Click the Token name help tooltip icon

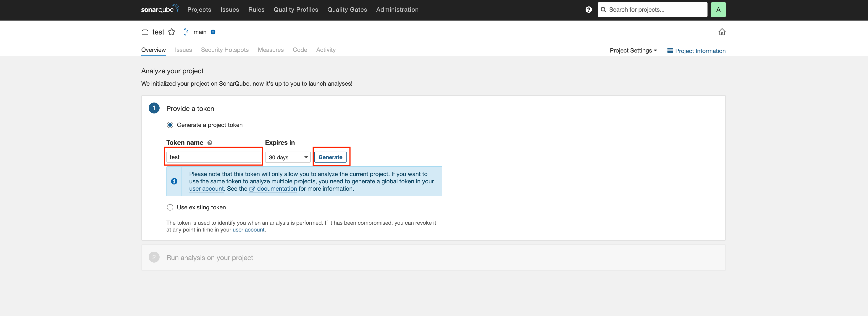210,143
